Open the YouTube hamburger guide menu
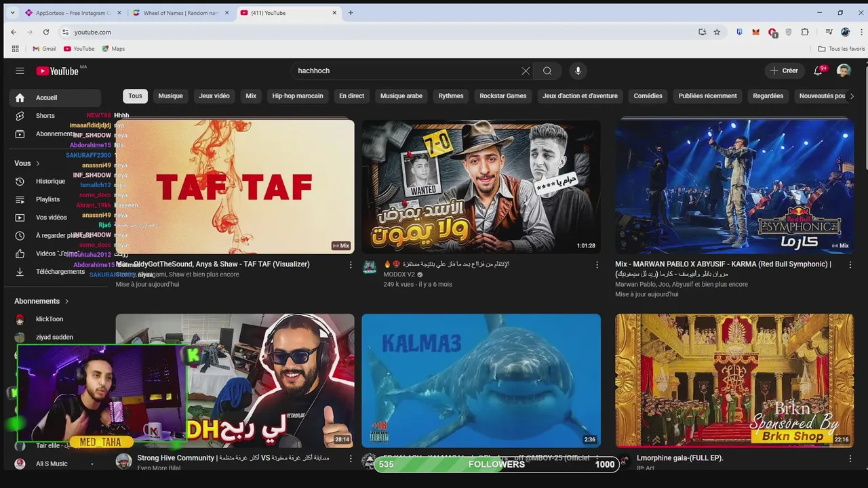The height and width of the screenshot is (488, 868). click(x=20, y=70)
